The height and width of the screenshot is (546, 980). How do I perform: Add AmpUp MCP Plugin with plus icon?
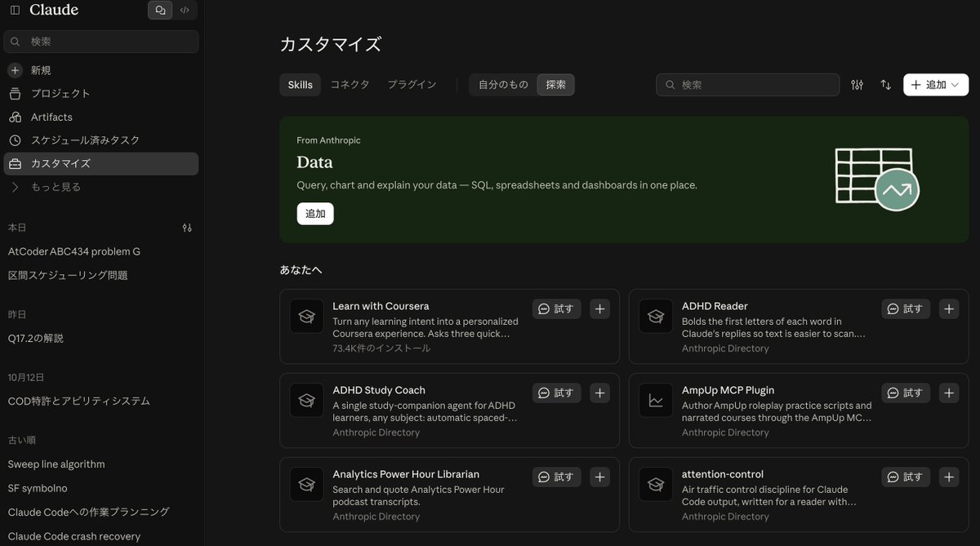point(948,393)
